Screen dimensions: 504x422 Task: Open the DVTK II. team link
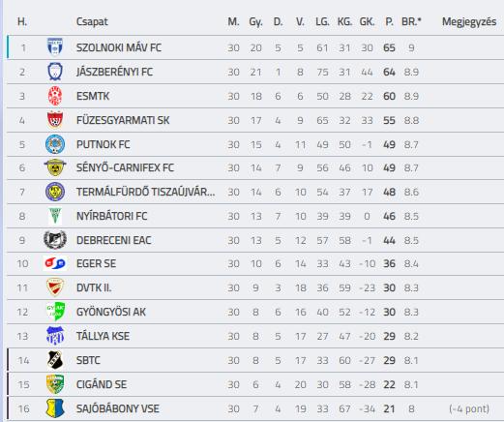pyautogui.click(x=94, y=287)
